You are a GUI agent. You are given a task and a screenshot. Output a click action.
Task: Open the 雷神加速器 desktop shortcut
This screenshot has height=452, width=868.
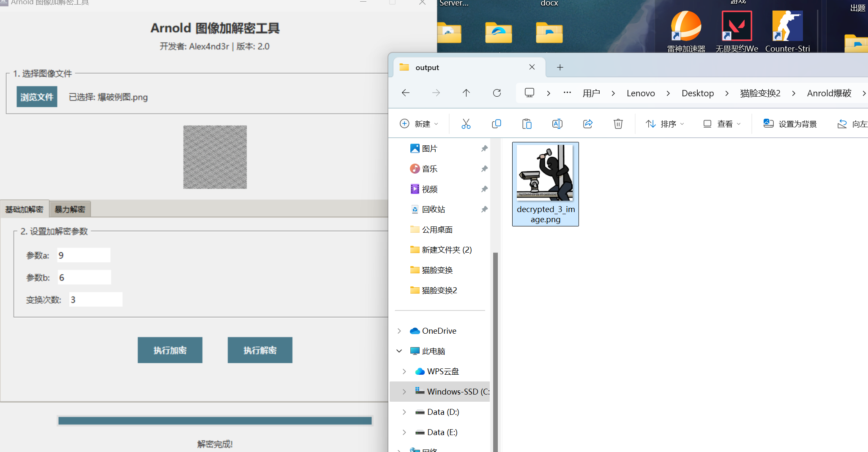685,26
